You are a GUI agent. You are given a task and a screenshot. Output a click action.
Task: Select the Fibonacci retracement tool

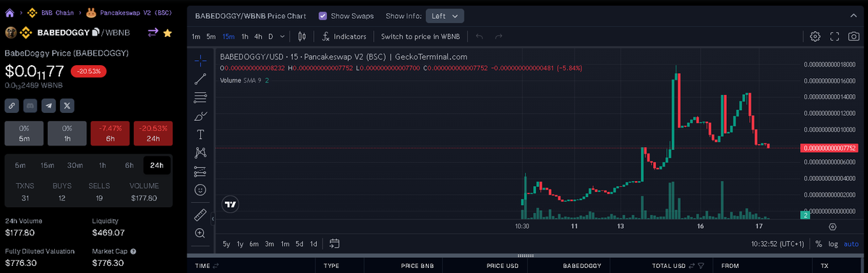click(x=200, y=97)
